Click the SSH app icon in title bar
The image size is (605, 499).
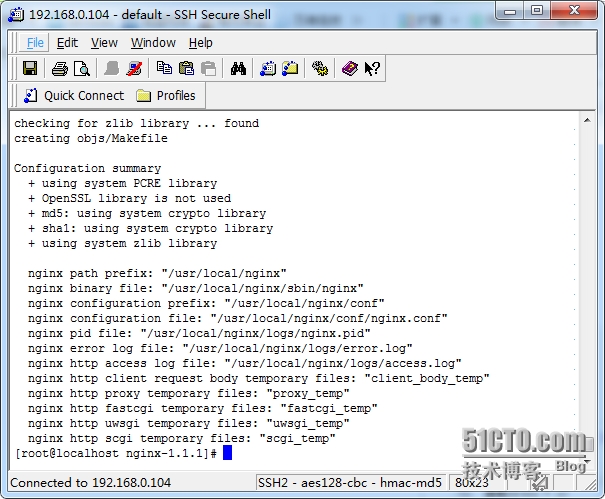(x=17, y=15)
